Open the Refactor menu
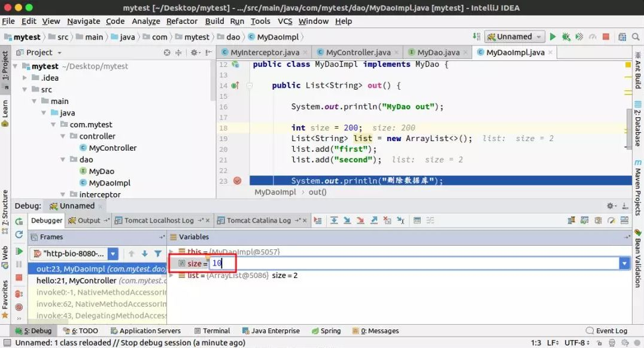644x348 pixels. tap(181, 21)
